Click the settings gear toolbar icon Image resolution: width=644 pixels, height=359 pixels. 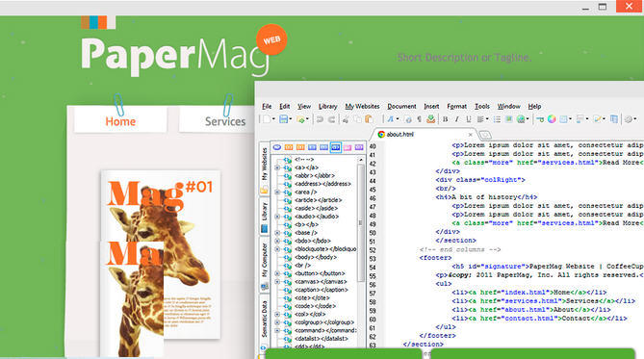click(x=628, y=119)
